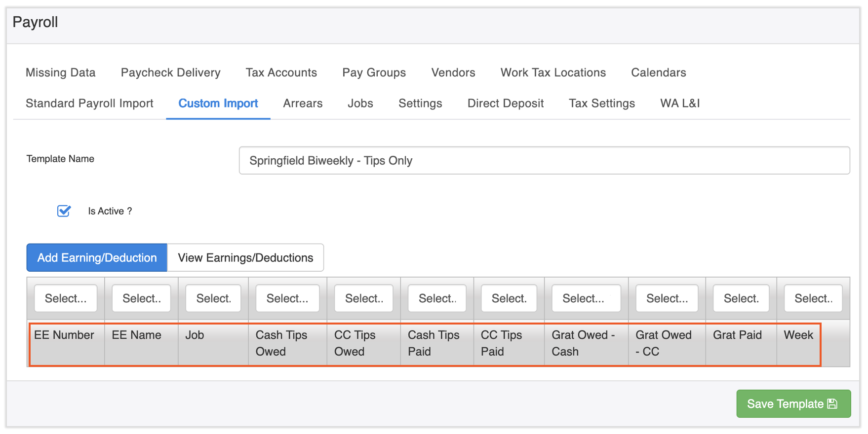Expand the Select dropdown above Cash Tips Owed
The height and width of the screenshot is (434, 868).
(287, 298)
